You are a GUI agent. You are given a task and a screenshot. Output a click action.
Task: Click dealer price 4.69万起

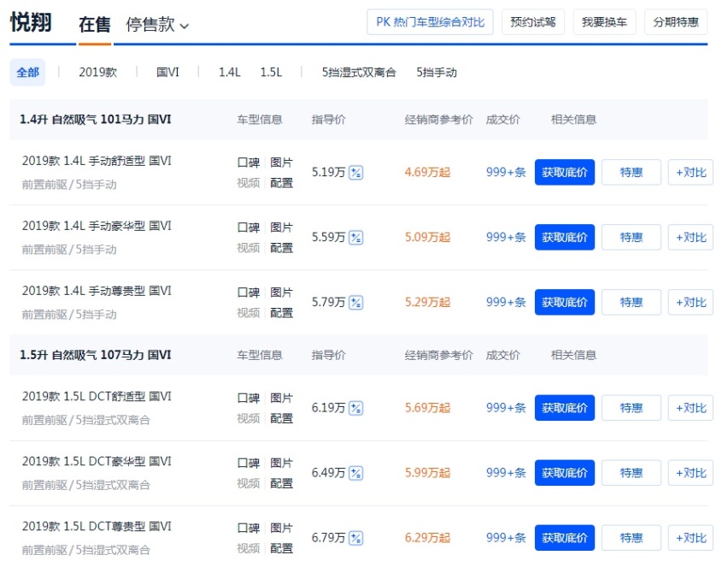(x=427, y=173)
